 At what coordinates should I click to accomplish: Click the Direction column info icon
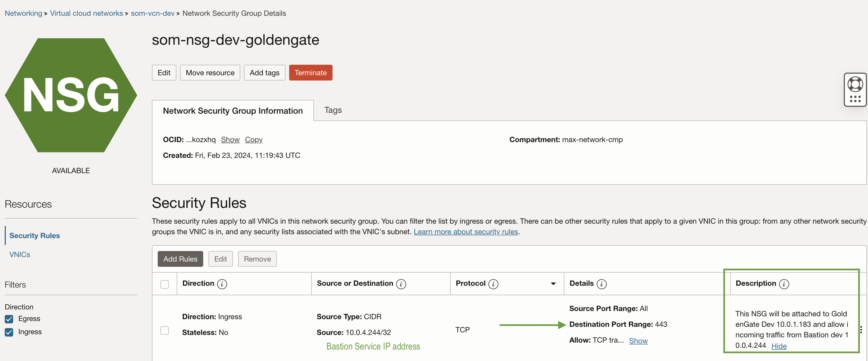[x=222, y=284]
